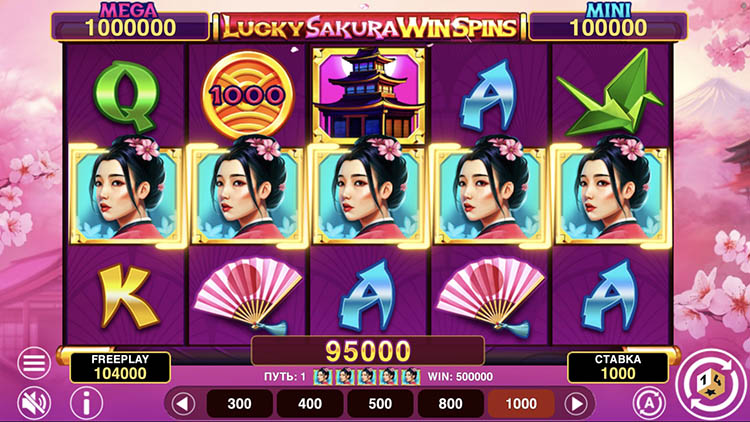Image resolution: width=750 pixels, height=422 pixels.
Task: Enable autoplay with the A icon
Action: (649, 403)
